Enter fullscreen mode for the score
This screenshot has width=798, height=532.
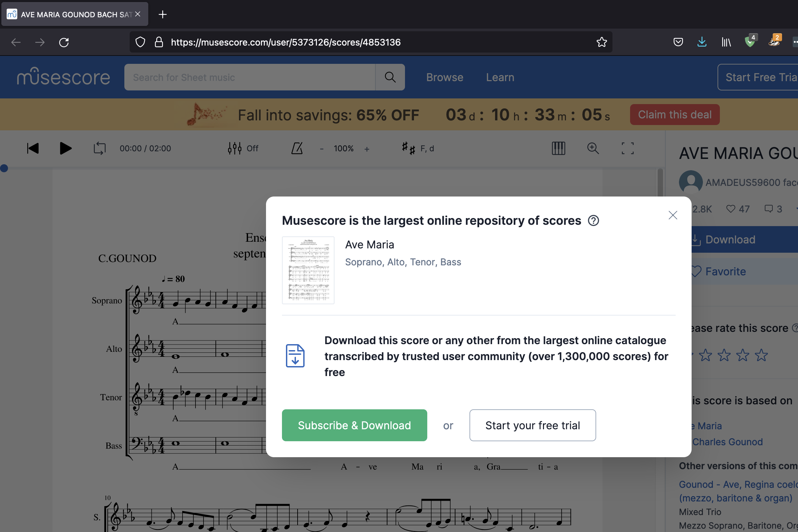(627, 148)
